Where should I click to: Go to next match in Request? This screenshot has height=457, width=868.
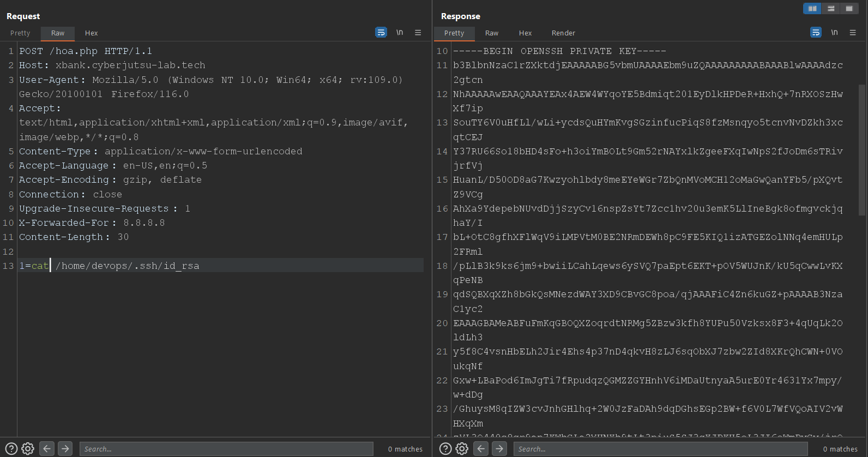(65, 449)
